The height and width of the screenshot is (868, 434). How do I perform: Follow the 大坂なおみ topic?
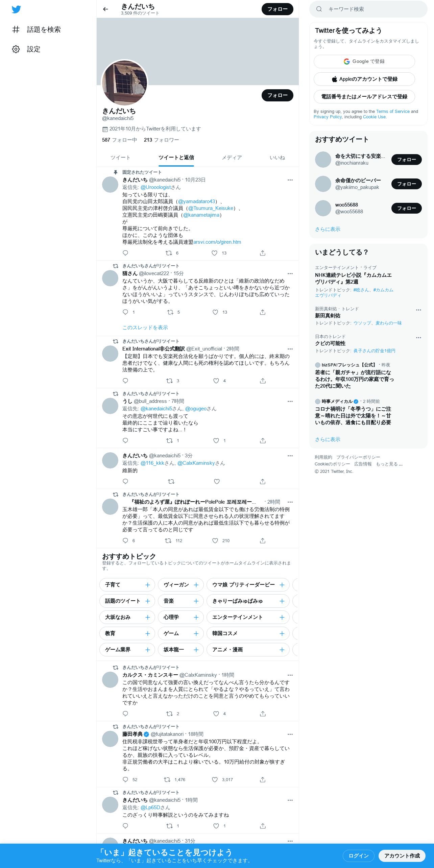pyautogui.click(x=147, y=617)
